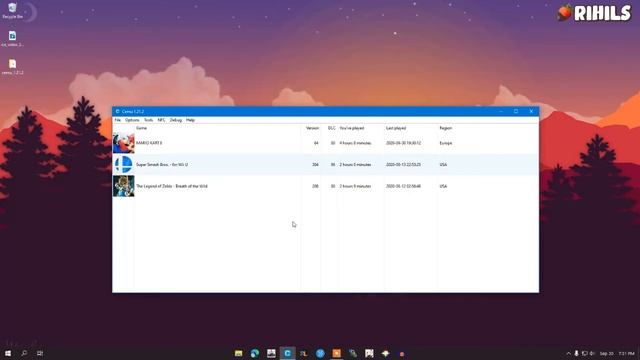Open Task View from the taskbar
640x360 pixels.
[x=40, y=353]
